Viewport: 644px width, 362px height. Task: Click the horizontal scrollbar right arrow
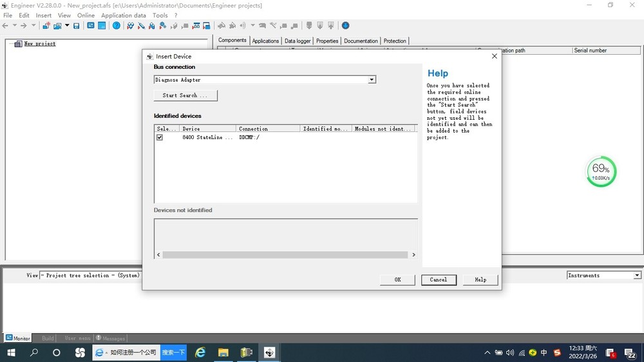tap(413, 255)
